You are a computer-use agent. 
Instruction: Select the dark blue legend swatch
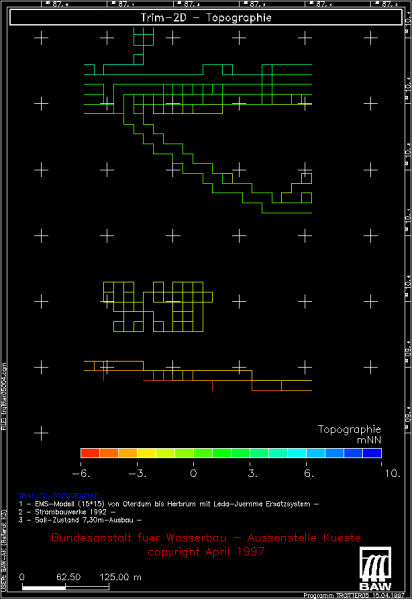coord(372,453)
